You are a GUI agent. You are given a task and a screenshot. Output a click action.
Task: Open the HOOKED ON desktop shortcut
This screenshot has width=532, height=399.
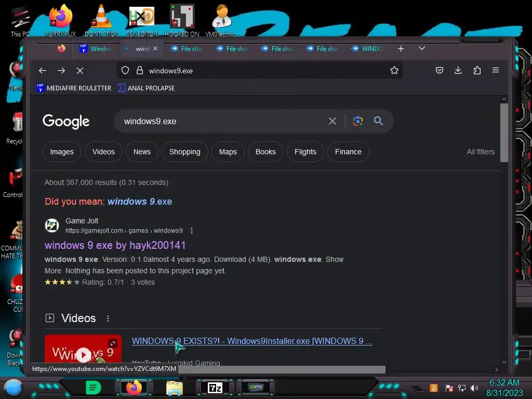(182, 20)
